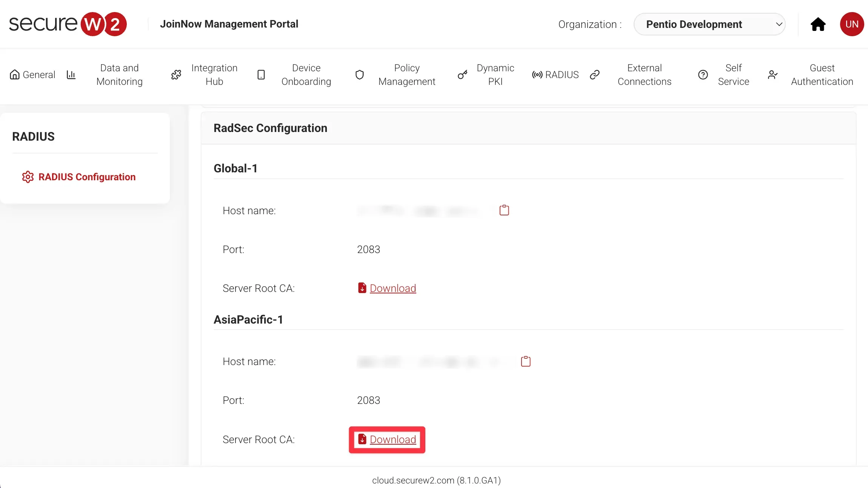
Task: Open the RADIUS nav menu
Action: (x=561, y=75)
